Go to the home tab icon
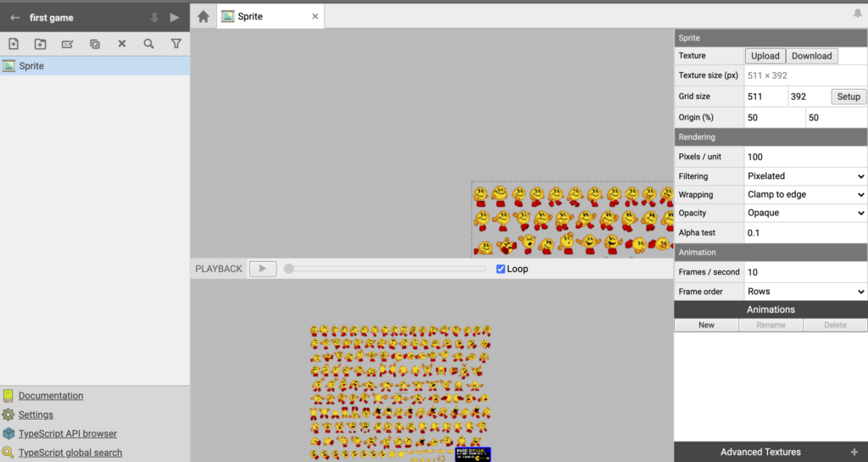 pyautogui.click(x=203, y=17)
